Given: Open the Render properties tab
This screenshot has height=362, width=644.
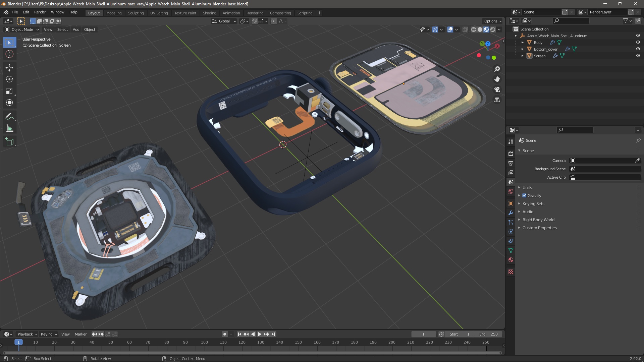Looking at the screenshot, I should click(511, 154).
